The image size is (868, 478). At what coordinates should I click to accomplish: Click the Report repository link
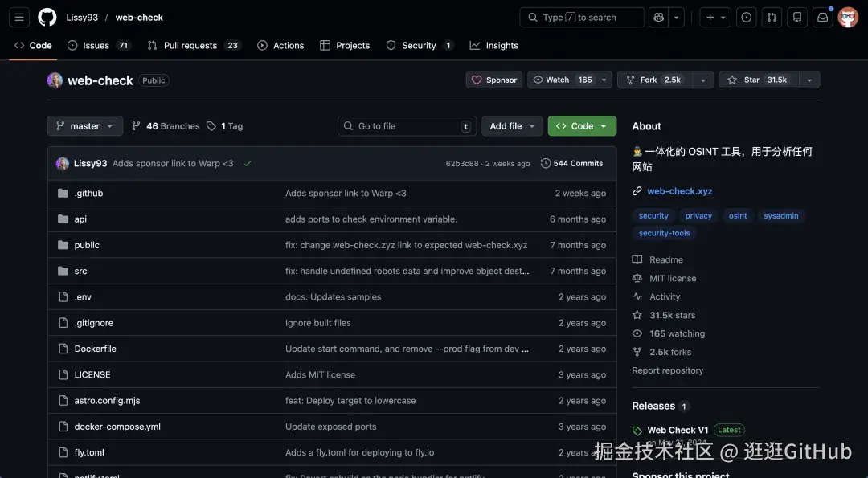(x=668, y=370)
